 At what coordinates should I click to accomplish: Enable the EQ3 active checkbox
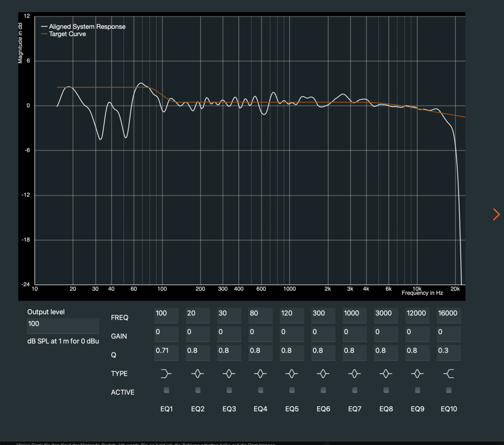[229, 390]
